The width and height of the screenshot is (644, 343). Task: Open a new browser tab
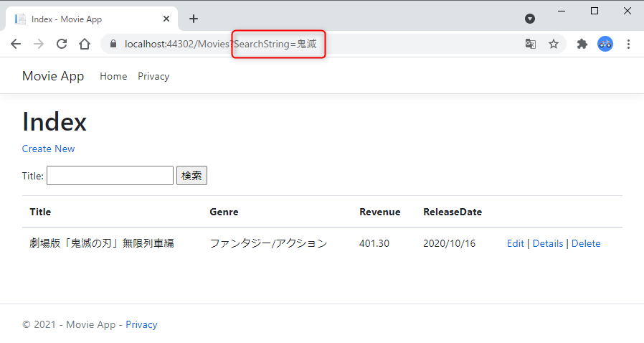[194, 19]
